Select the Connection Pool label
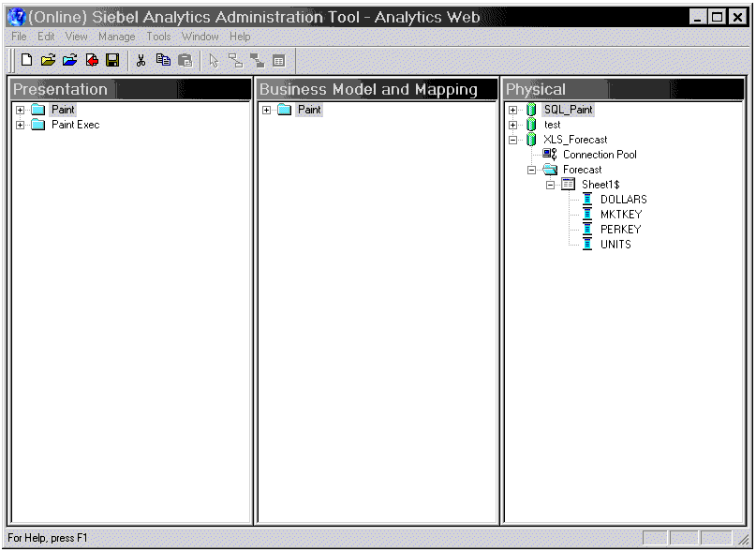This screenshot has width=756, height=552. tap(600, 155)
